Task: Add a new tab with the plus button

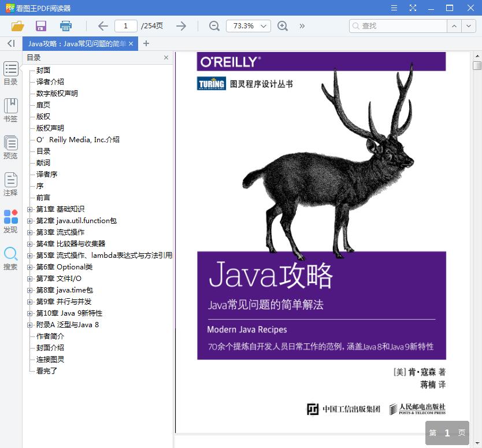Action: point(146,43)
